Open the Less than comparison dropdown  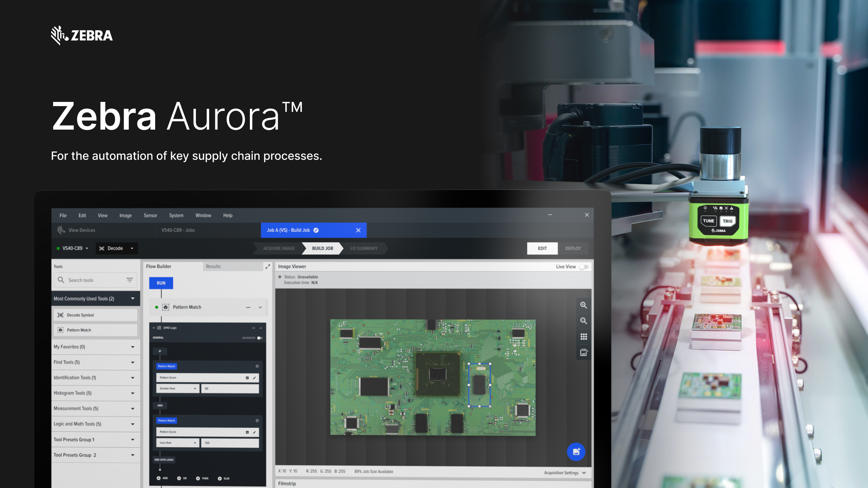[x=178, y=443]
